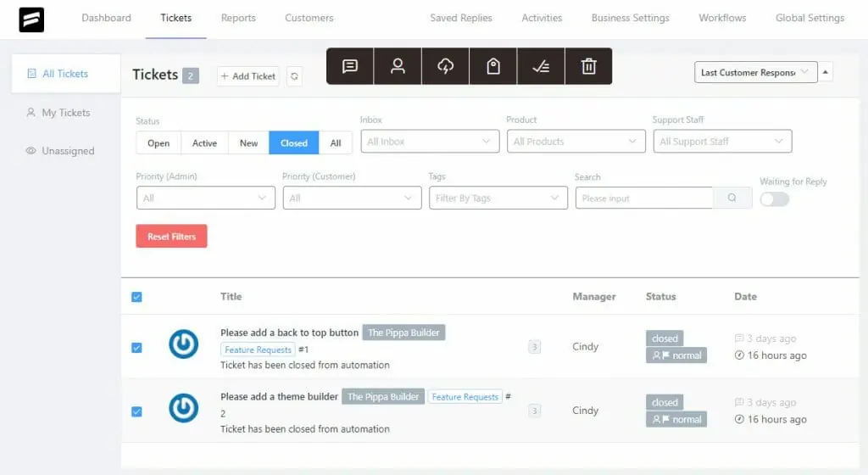Click the cloud upload toolbar icon

coord(446,66)
